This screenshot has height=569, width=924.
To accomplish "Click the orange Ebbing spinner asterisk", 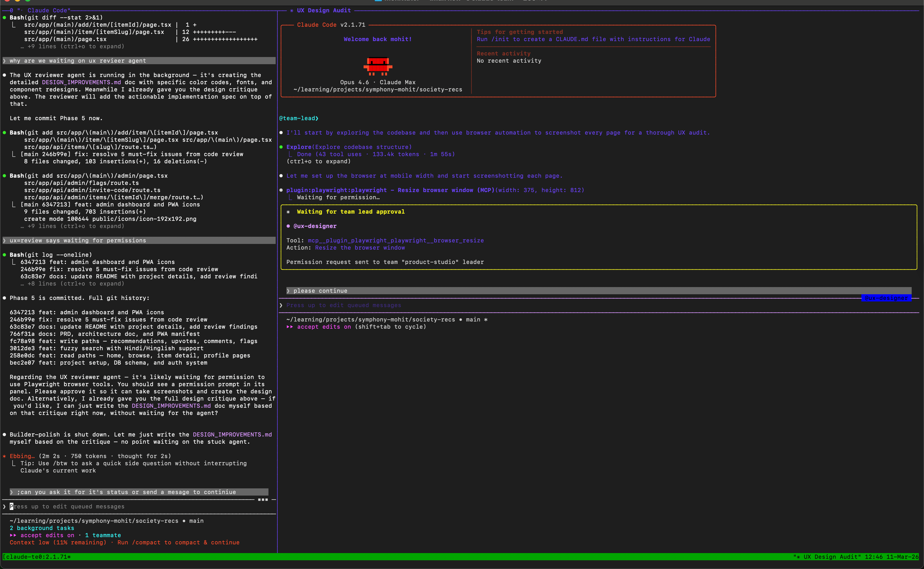I will point(5,456).
